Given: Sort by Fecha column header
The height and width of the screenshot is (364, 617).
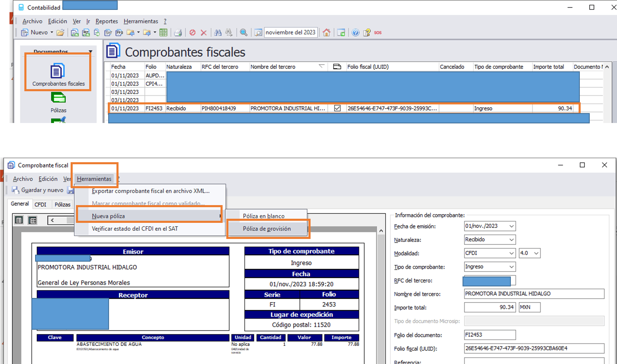Looking at the screenshot, I should coord(126,67).
